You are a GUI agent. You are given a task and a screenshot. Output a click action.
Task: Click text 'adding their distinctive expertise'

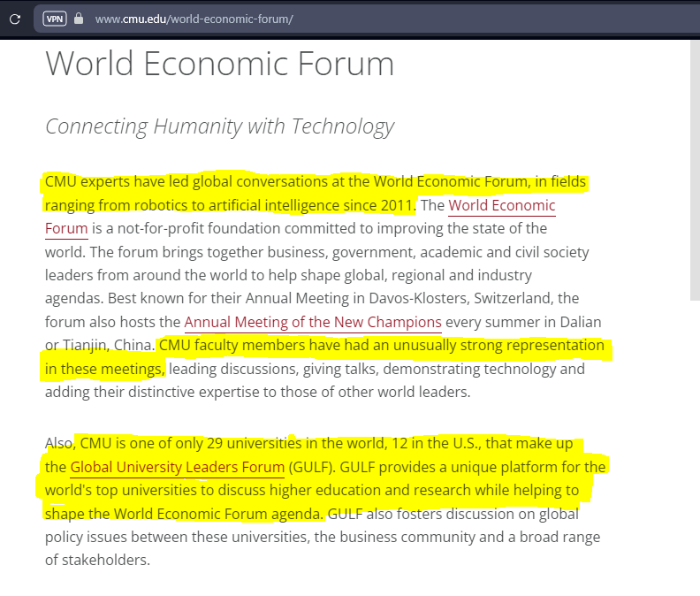tap(152, 392)
